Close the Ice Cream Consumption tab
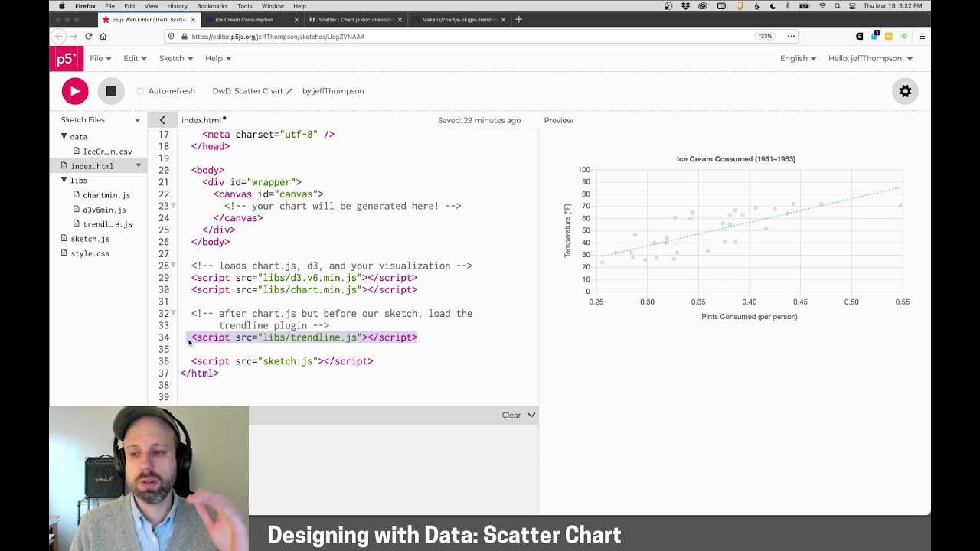Viewport: 980px width, 551px height. (296, 20)
